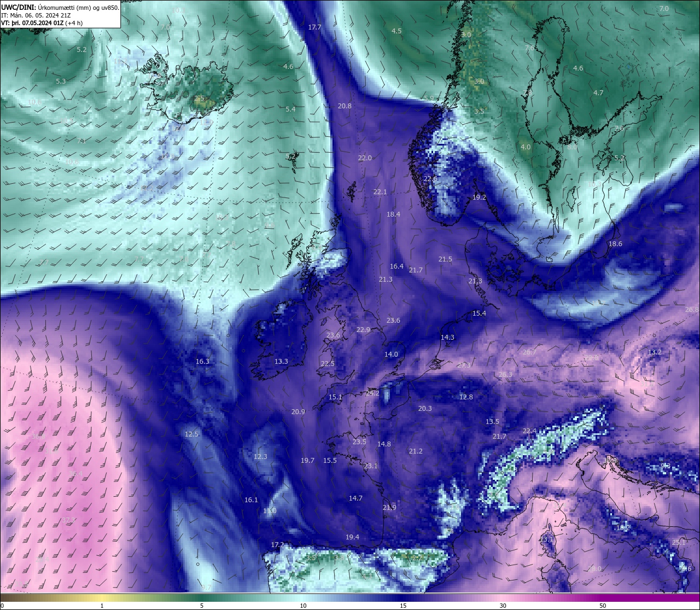
Task: Click the map value '19.7'
Action: point(307,460)
